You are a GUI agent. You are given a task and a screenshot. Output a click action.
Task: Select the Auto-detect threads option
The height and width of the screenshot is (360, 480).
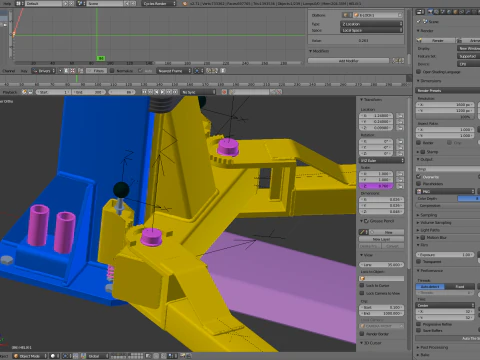[x=430, y=287]
